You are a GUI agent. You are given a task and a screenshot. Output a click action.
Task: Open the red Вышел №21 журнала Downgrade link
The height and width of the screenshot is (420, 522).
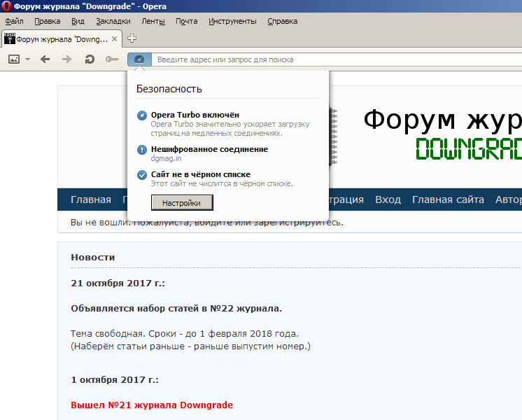(152, 405)
